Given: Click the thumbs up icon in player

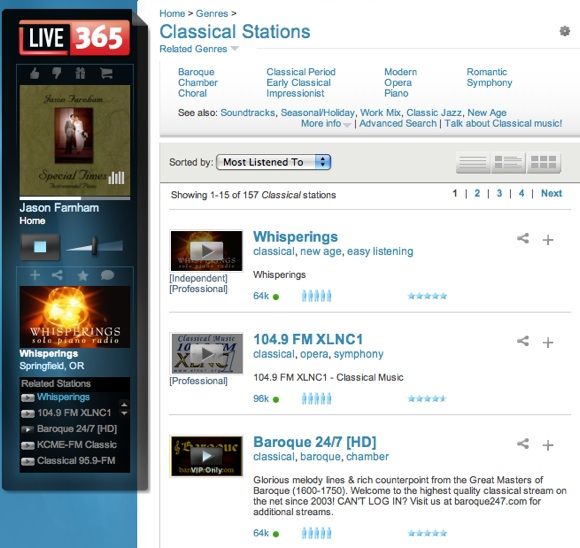Looking at the screenshot, I should click(x=34, y=73).
